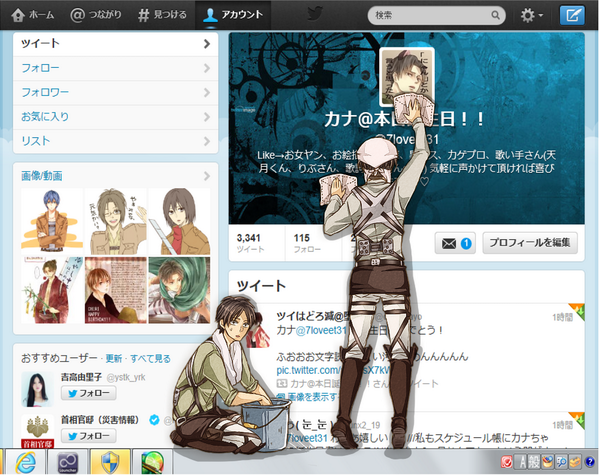The image size is (599, 475).
Task: Open the IME tools tray icon
Action: point(575,463)
